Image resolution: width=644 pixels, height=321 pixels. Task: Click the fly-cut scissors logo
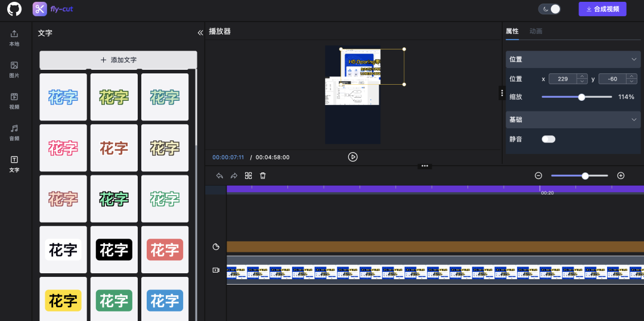pos(40,8)
